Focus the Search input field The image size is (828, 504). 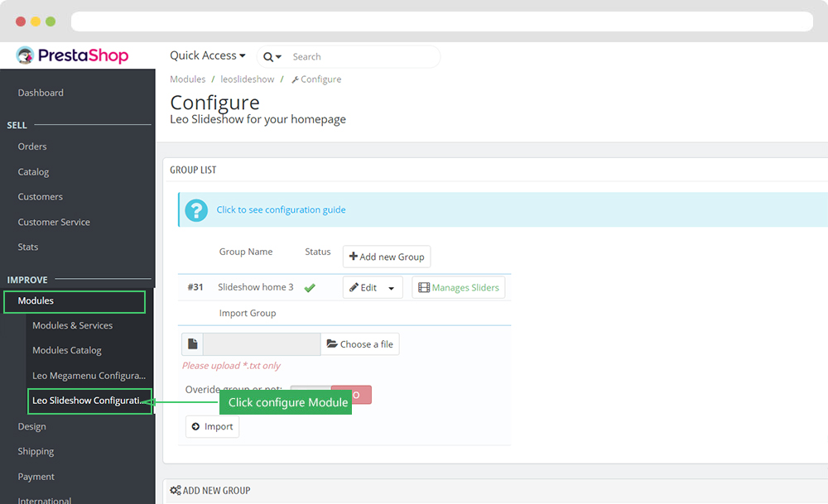click(x=363, y=57)
